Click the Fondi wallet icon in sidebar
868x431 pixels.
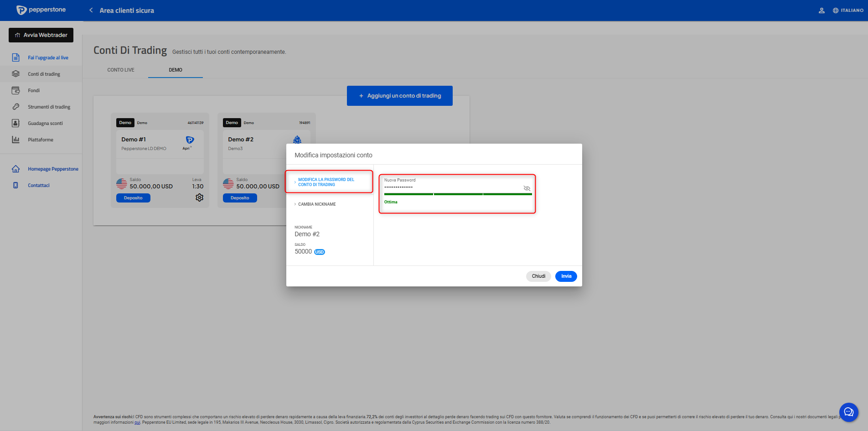pyautogui.click(x=16, y=90)
